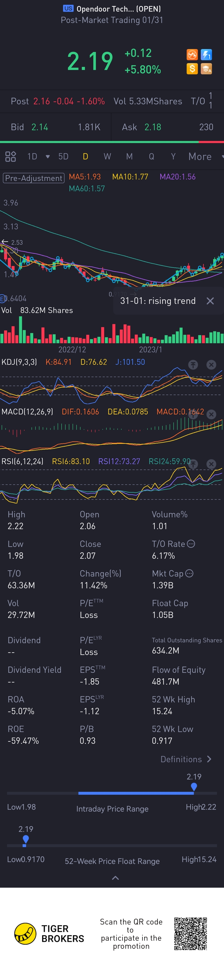Open the Definitions link
This screenshot has width=224, height=980.
[x=186, y=759]
